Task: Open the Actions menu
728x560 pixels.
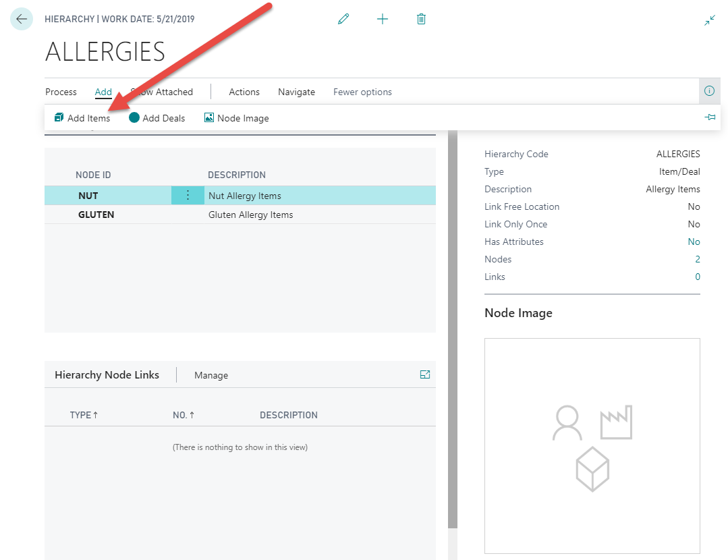Action: pyautogui.click(x=244, y=92)
